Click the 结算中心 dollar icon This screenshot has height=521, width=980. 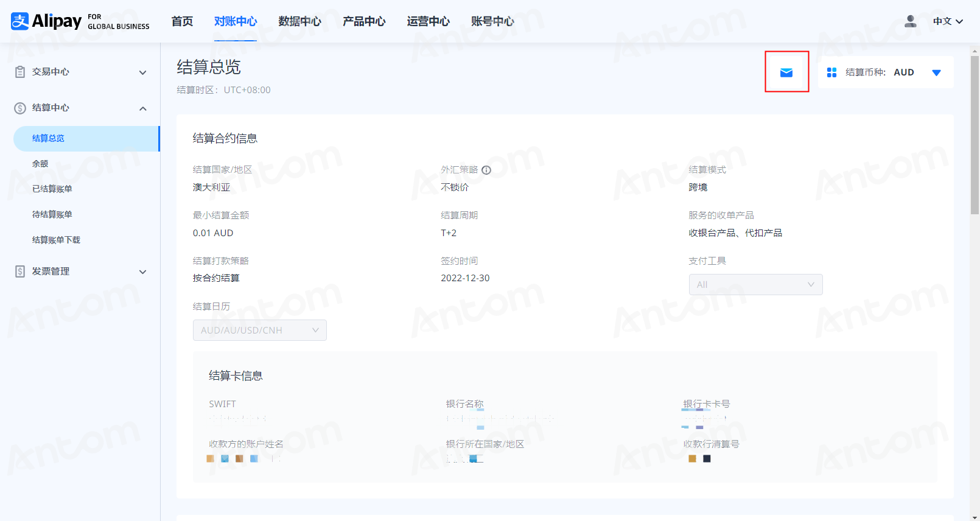(20, 108)
